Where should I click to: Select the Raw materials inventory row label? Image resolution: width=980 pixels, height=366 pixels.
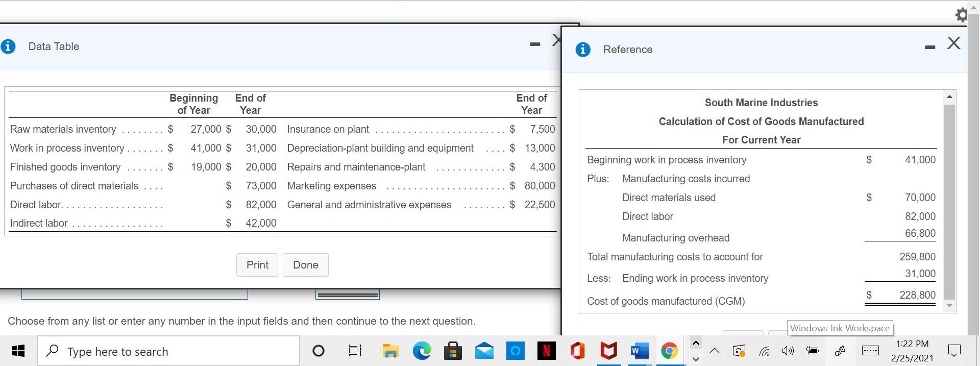tap(63, 129)
